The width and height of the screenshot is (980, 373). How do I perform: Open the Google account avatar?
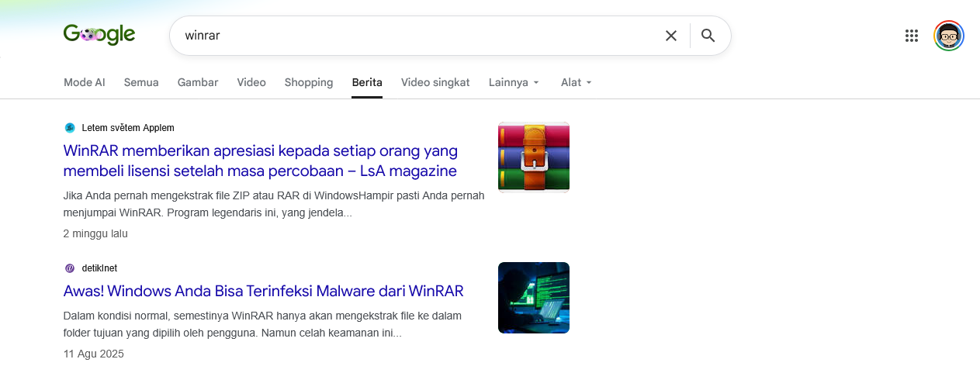[949, 36]
